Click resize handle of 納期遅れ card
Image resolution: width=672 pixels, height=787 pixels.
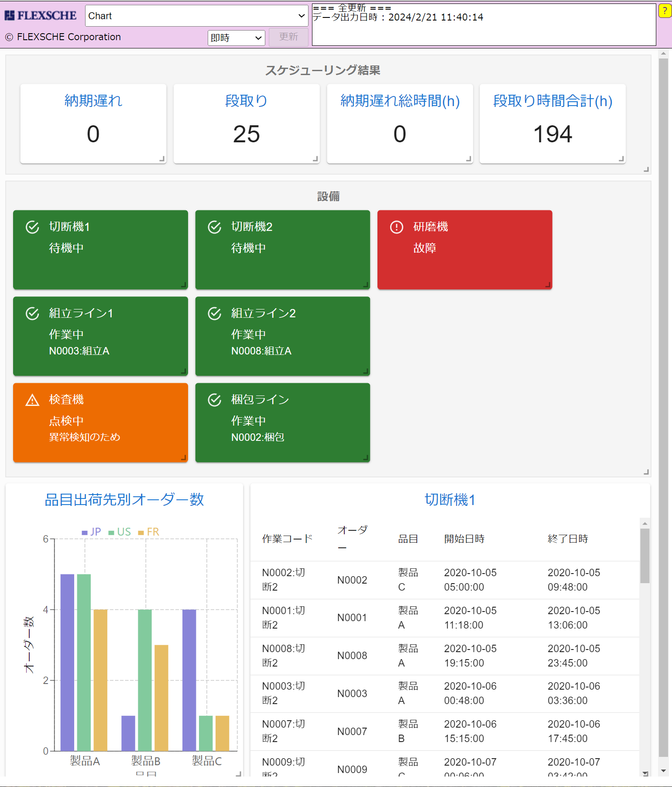(x=162, y=159)
